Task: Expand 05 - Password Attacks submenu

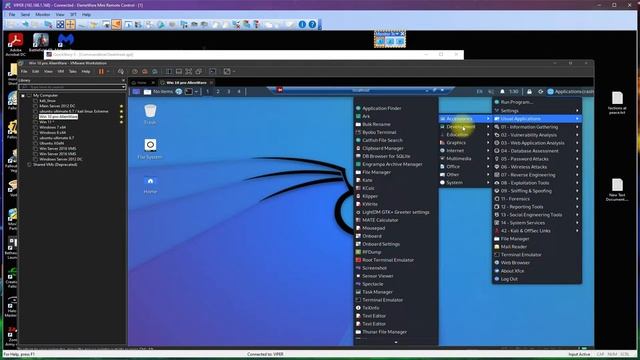Action: (x=537, y=159)
